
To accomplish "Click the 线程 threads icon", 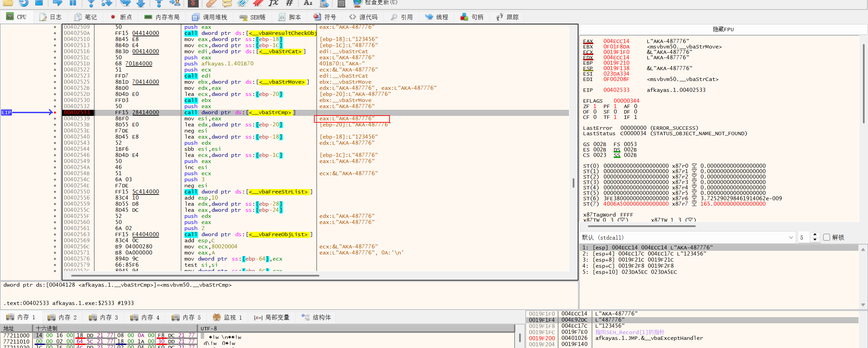I will click(429, 17).
